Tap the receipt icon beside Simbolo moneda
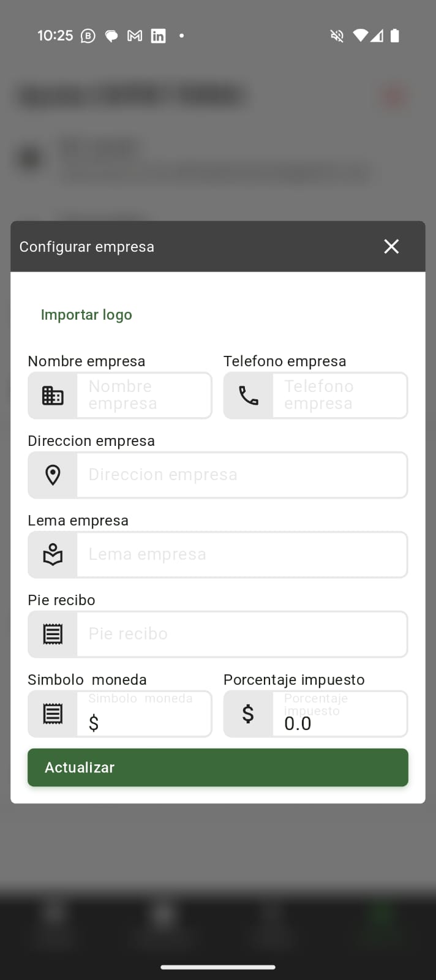Screen dimensions: 436x980 53,714
